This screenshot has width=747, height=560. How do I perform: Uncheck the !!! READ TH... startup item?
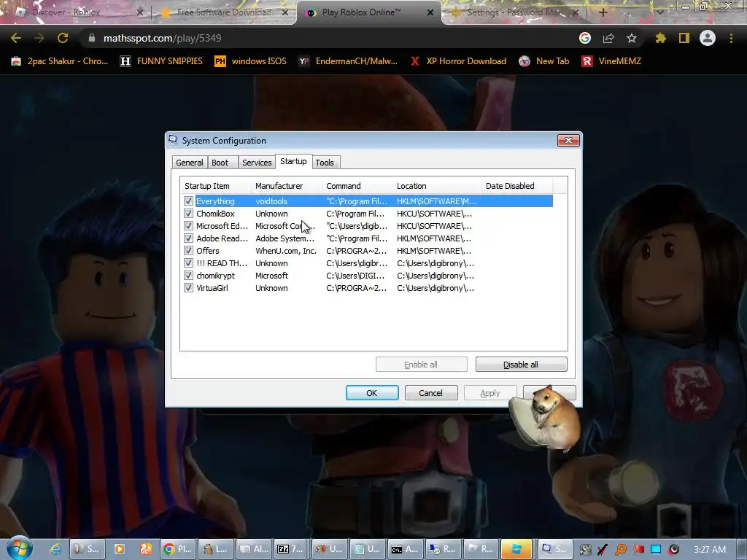click(189, 262)
